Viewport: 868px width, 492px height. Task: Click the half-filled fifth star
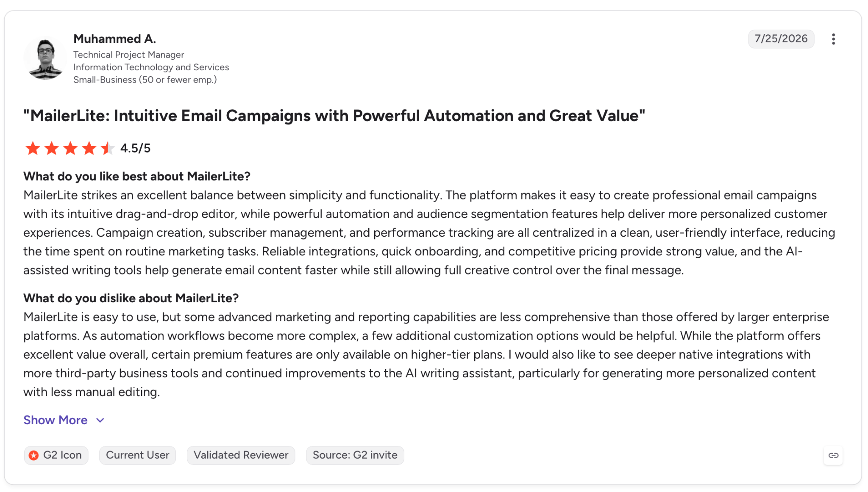click(x=108, y=148)
